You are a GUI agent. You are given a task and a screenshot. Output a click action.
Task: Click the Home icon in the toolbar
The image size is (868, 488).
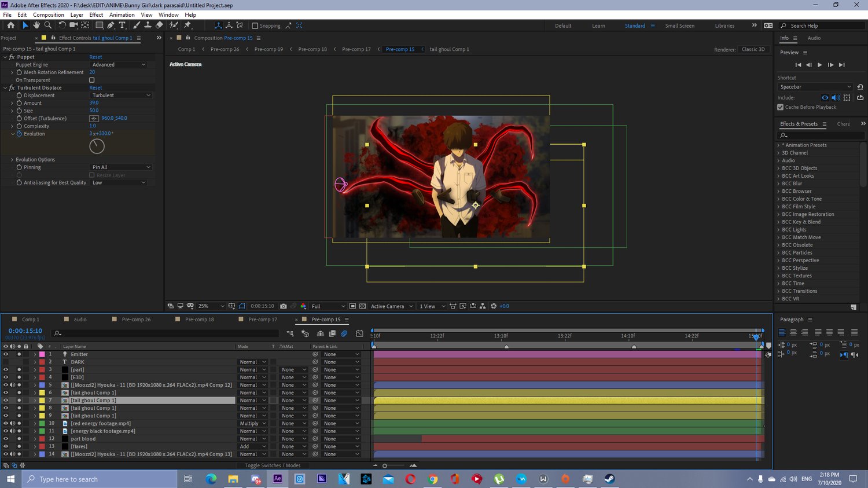10,25
